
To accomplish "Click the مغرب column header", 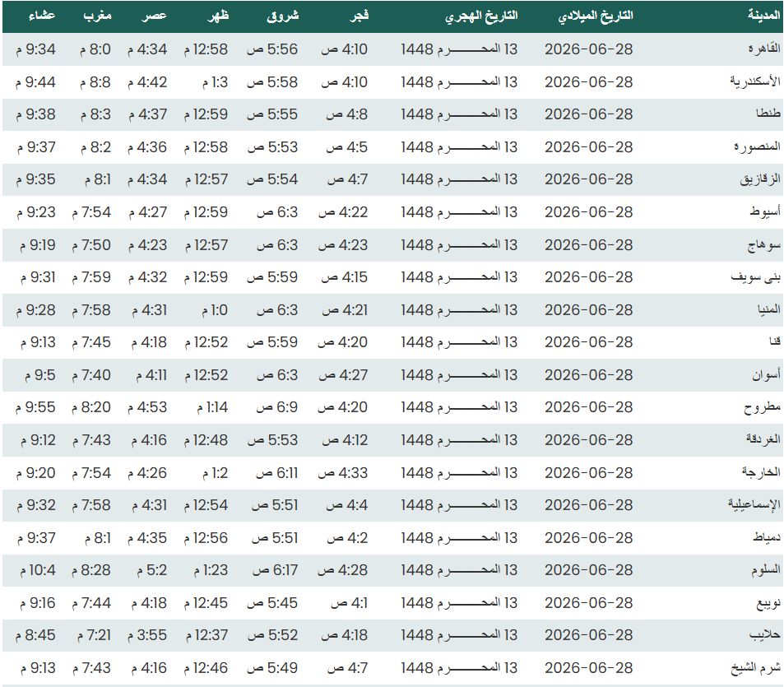I will click(98, 16).
